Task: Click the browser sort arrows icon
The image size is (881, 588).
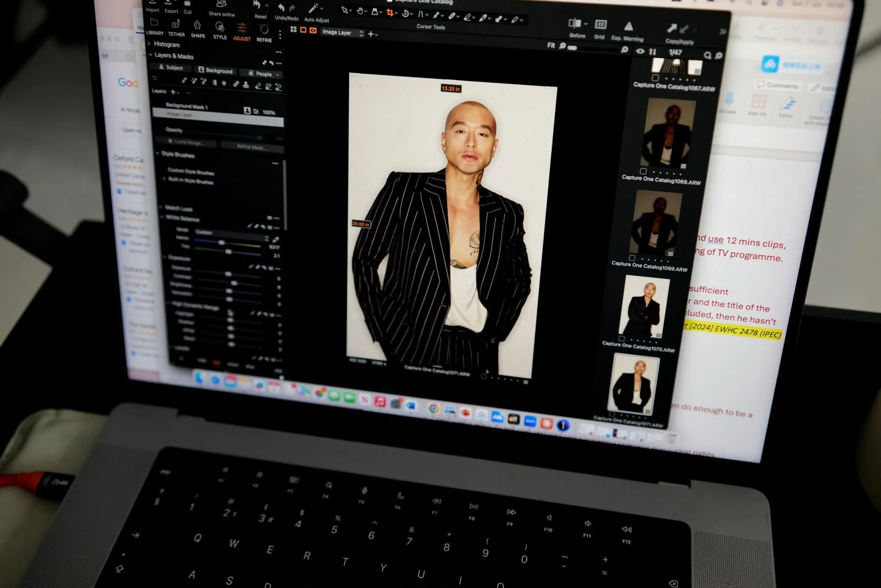Action: pyautogui.click(x=652, y=51)
